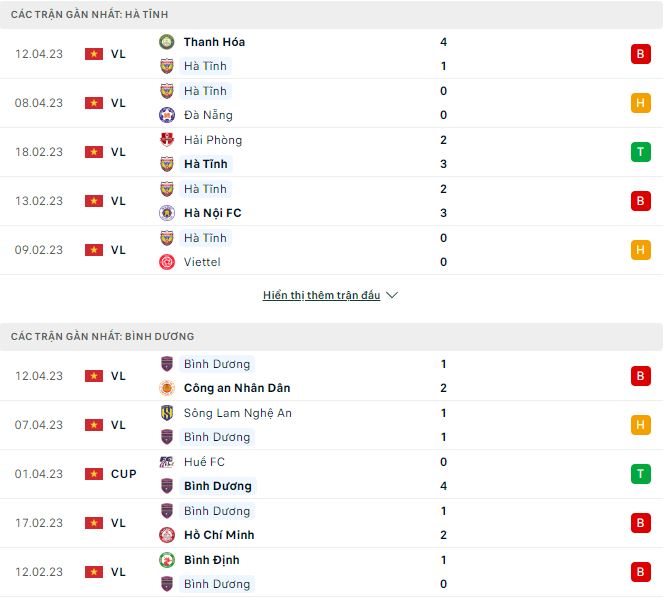Click the Hà Nội FC club logo
Viewport: 665px width, 598px height.
[167, 213]
